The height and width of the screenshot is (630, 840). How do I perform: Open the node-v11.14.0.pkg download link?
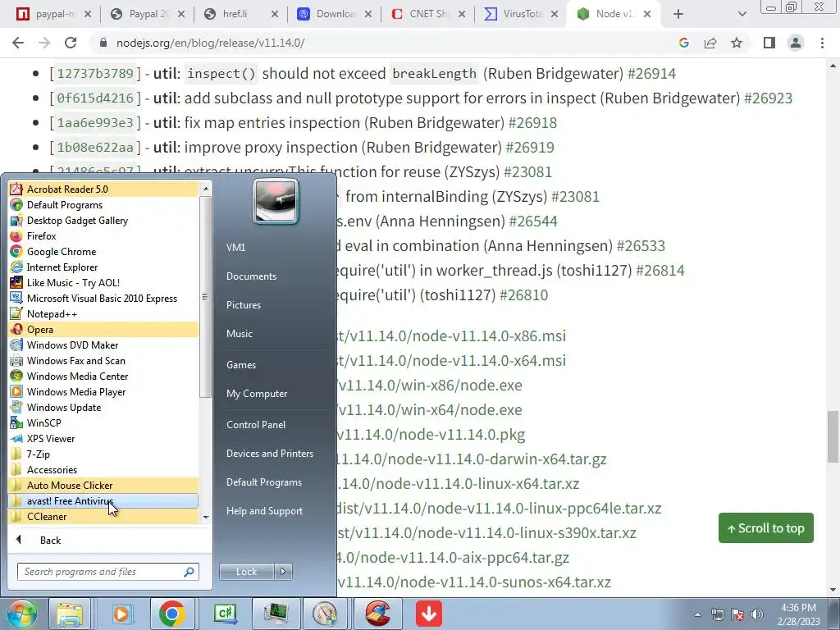[431, 435]
